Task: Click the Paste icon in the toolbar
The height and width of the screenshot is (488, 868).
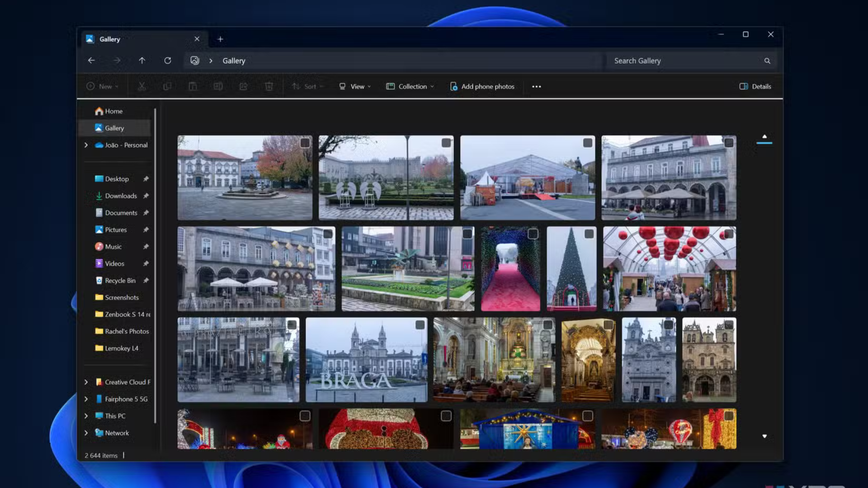Action: click(x=193, y=86)
